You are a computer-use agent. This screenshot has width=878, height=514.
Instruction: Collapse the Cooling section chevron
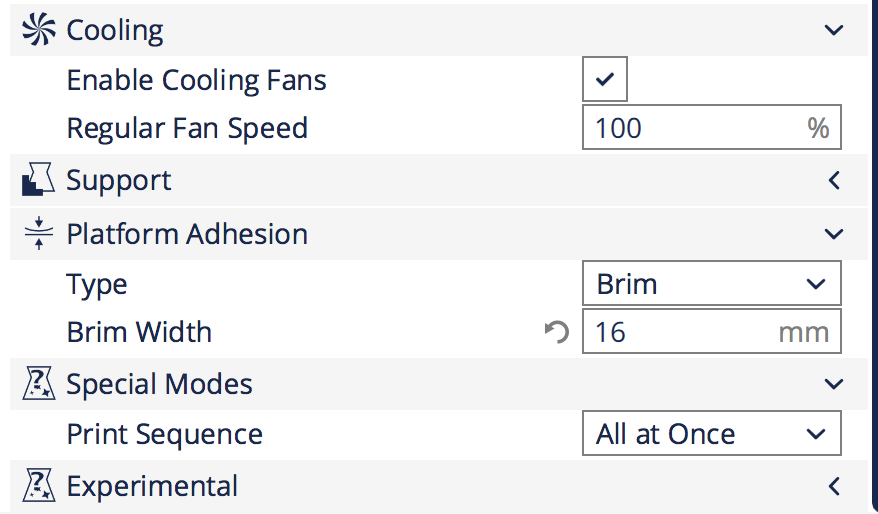pos(834,30)
